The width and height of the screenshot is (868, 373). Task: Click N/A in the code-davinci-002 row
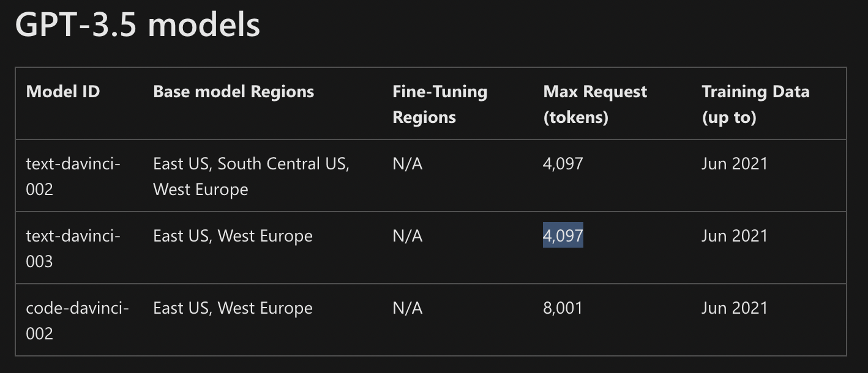[x=408, y=308]
